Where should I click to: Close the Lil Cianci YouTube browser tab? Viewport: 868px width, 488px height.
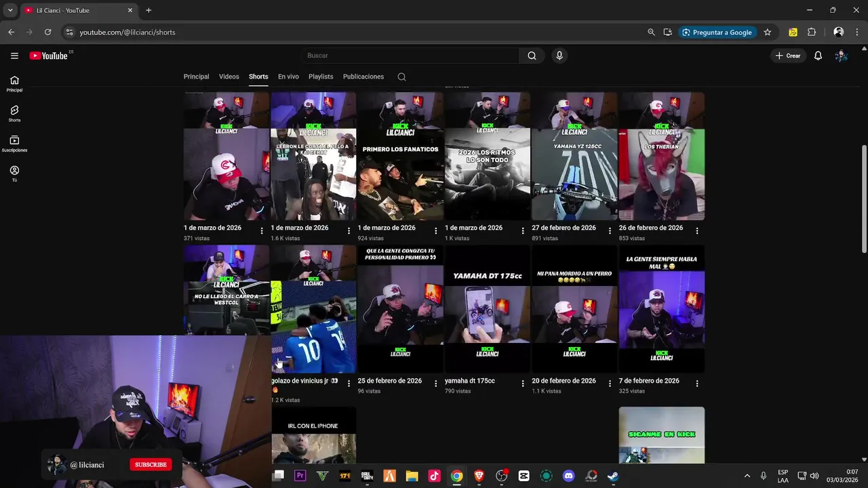(130, 10)
